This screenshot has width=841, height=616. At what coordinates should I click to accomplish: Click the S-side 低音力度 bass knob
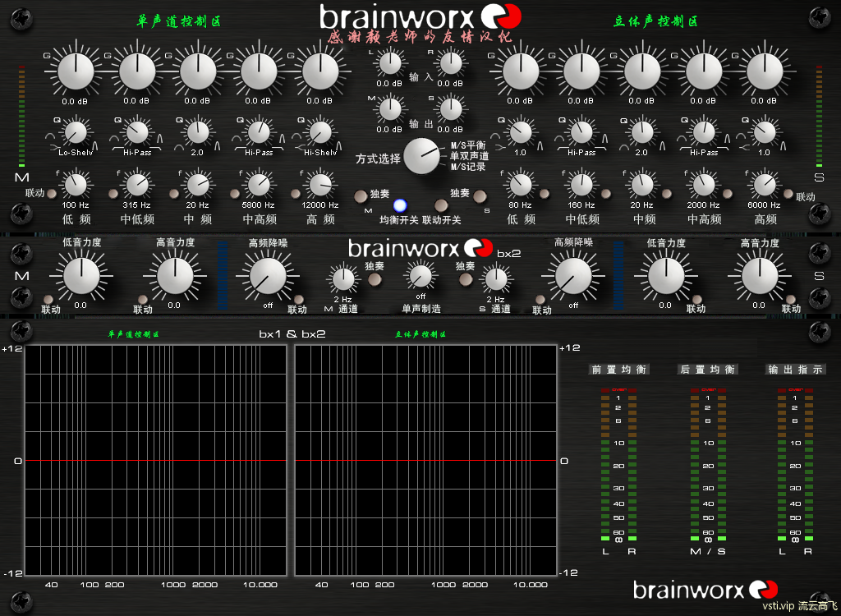(x=665, y=276)
